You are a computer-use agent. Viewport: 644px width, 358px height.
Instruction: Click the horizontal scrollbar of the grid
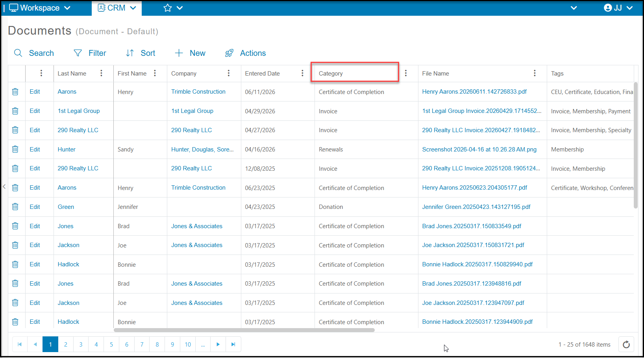click(244, 330)
